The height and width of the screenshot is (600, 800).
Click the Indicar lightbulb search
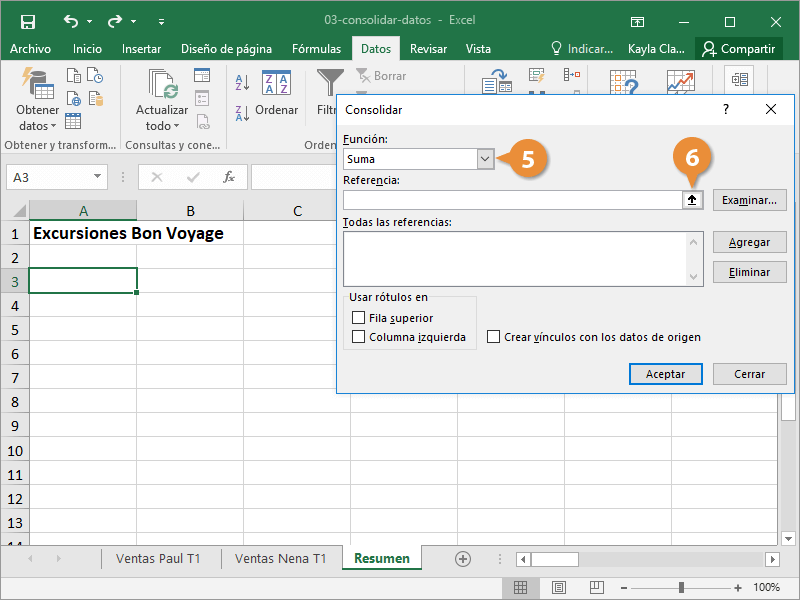click(582, 48)
